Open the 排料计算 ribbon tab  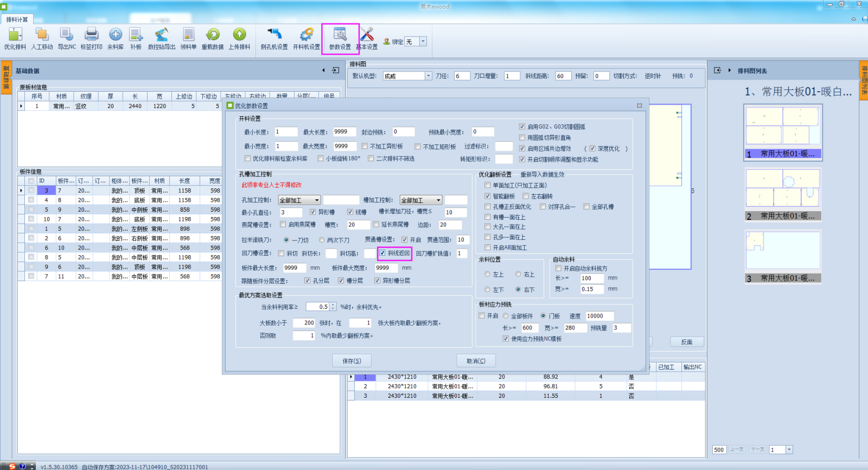tap(17, 19)
